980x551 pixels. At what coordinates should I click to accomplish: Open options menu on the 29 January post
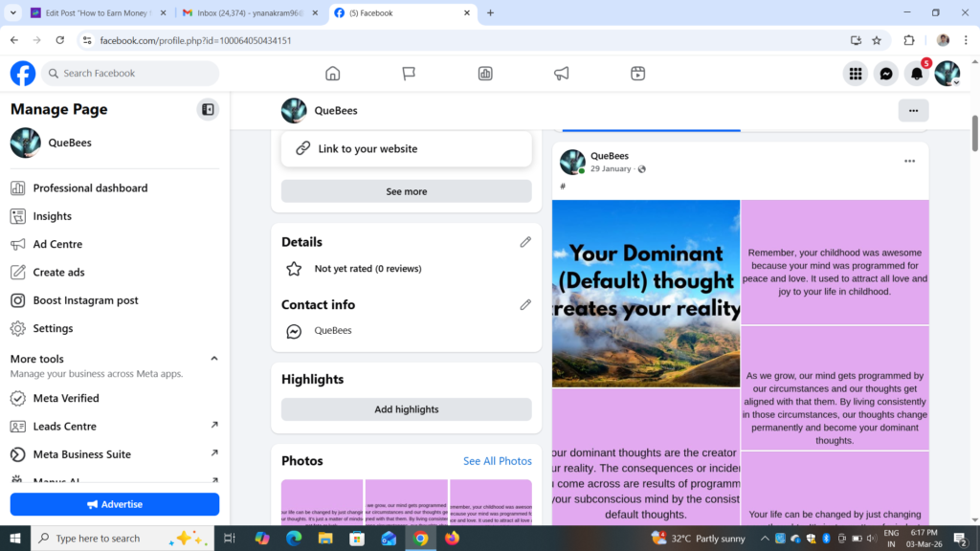tap(909, 161)
